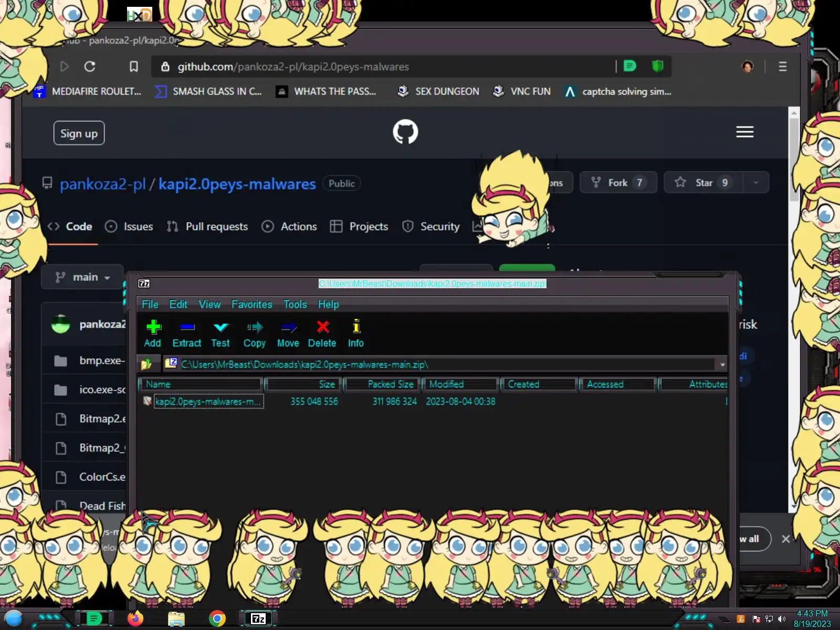This screenshot has height=630, width=840.
Task: Open the GitHub page hamburger menu
Action: click(x=744, y=132)
